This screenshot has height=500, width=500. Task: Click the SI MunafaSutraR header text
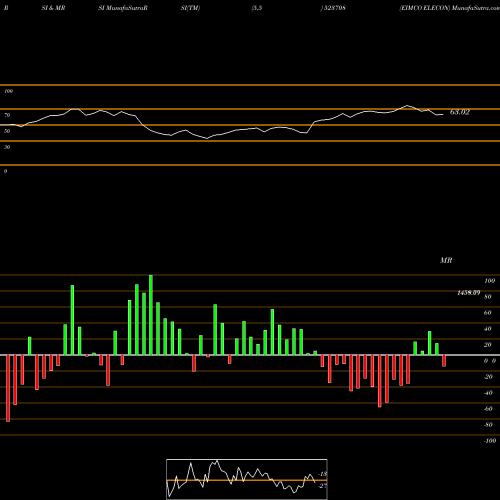click(123, 8)
